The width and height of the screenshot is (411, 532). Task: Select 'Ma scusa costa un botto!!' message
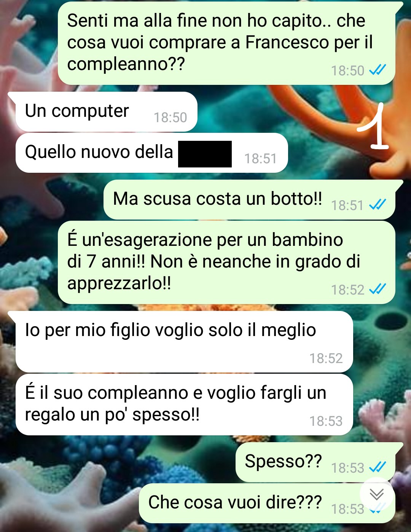click(250, 200)
